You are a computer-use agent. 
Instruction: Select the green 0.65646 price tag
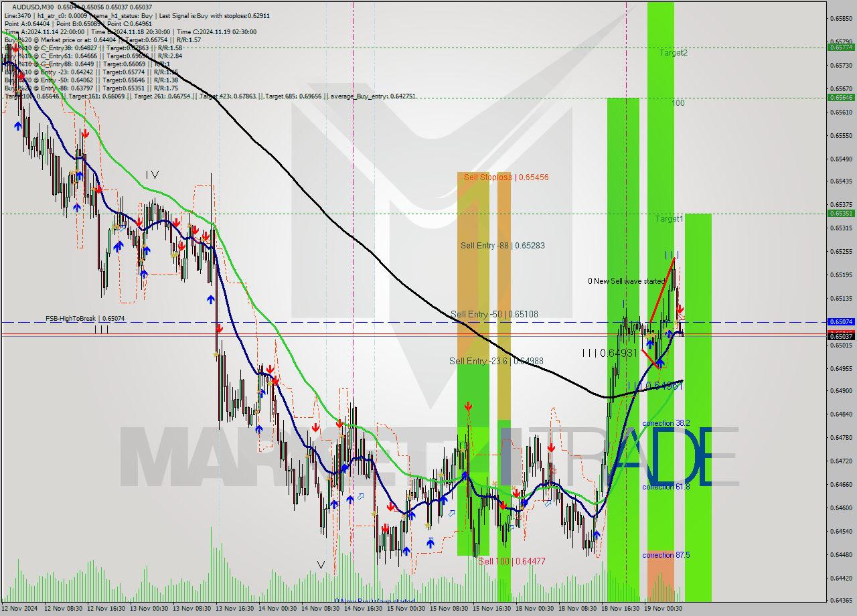pyautogui.click(x=841, y=97)
